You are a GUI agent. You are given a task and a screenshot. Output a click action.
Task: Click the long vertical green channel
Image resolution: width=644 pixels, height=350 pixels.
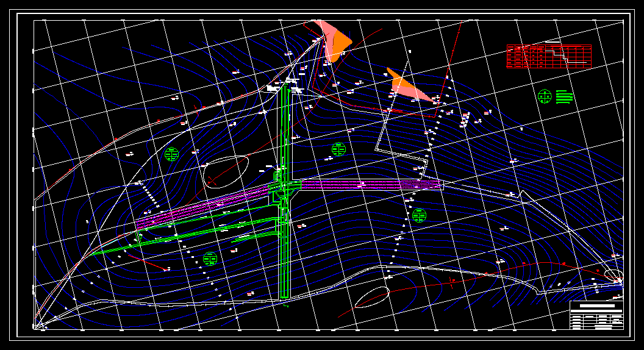pyautogui.click(x=285, y=191)
